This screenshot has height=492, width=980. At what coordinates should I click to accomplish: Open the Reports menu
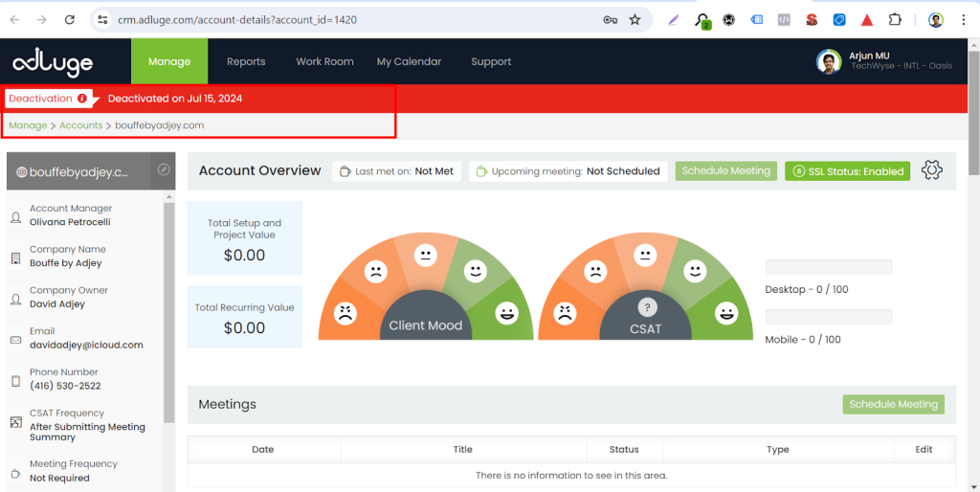click(246, 62)
